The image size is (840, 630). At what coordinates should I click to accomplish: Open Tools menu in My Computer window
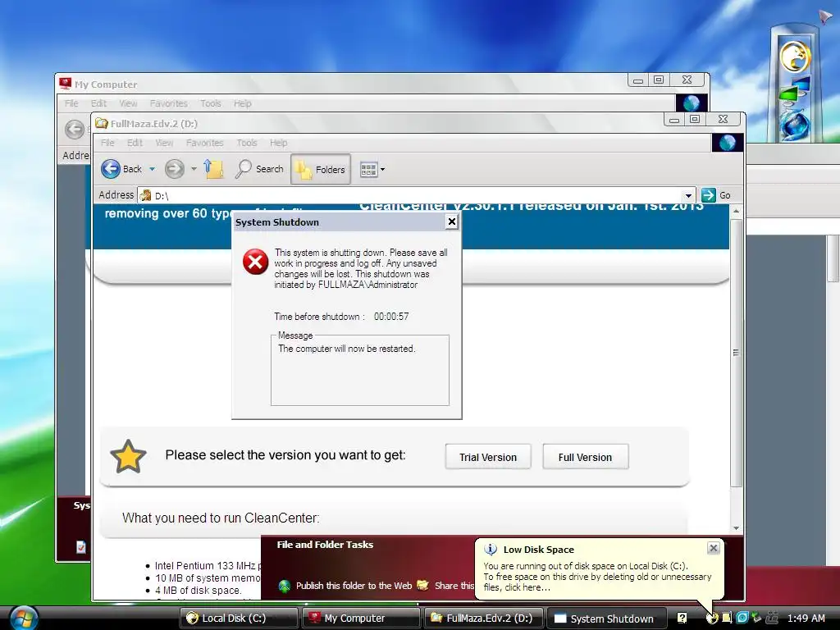point(211,103)
